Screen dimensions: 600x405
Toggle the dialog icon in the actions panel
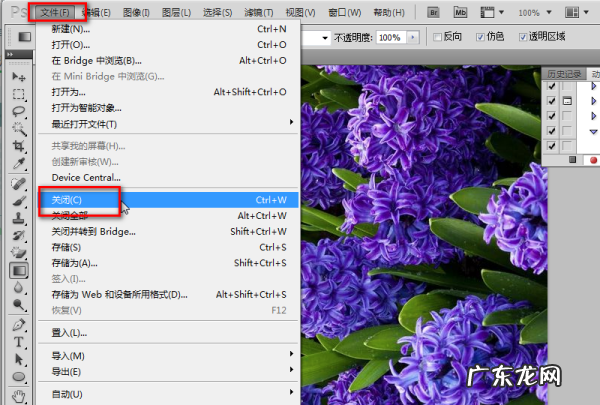(567, 101)
